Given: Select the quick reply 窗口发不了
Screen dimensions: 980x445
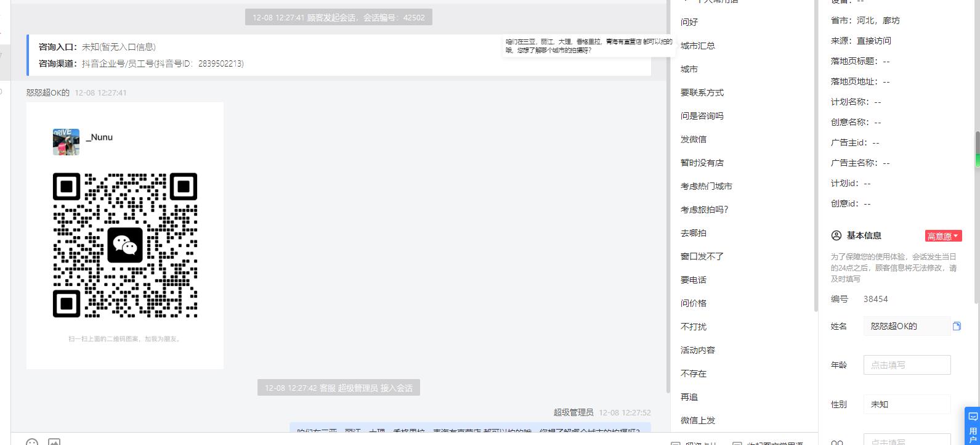Looking at the screenshot, I should click(702, 256).
